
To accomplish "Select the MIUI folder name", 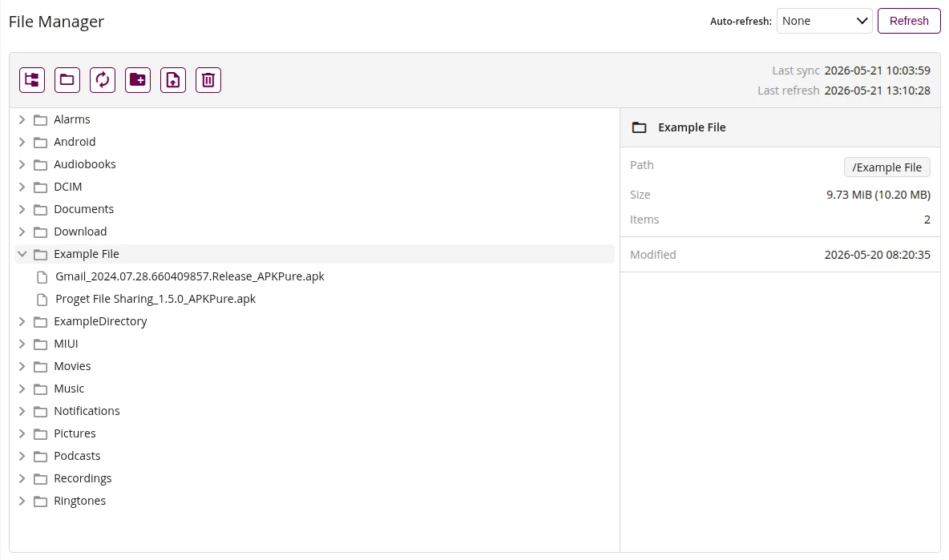I will 66,344.
